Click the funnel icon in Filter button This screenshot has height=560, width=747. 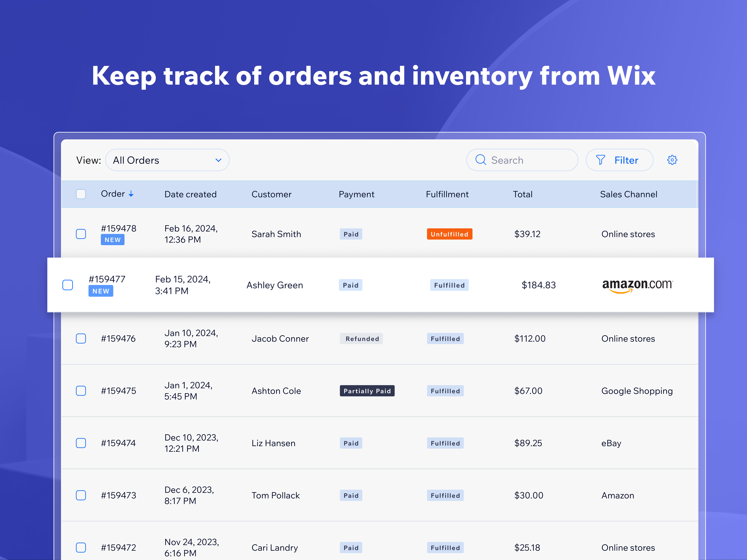(x=600, y=160)
